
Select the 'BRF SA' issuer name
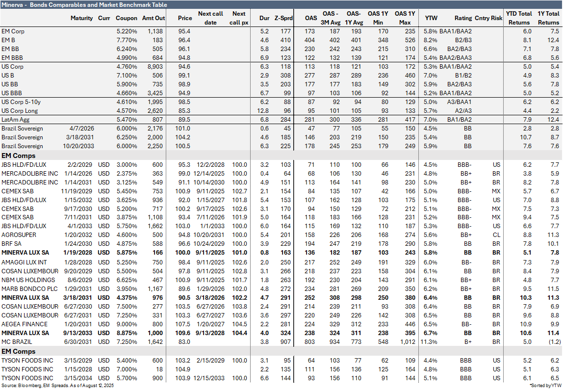(x=11, y=244)
